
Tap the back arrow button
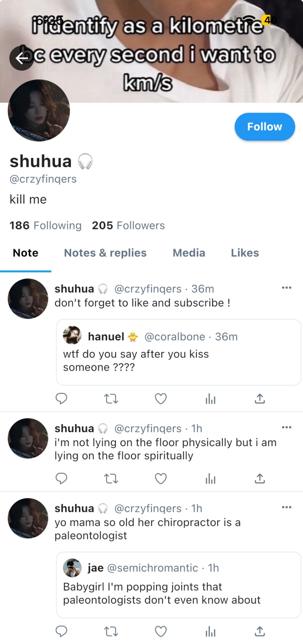(22, 58)
